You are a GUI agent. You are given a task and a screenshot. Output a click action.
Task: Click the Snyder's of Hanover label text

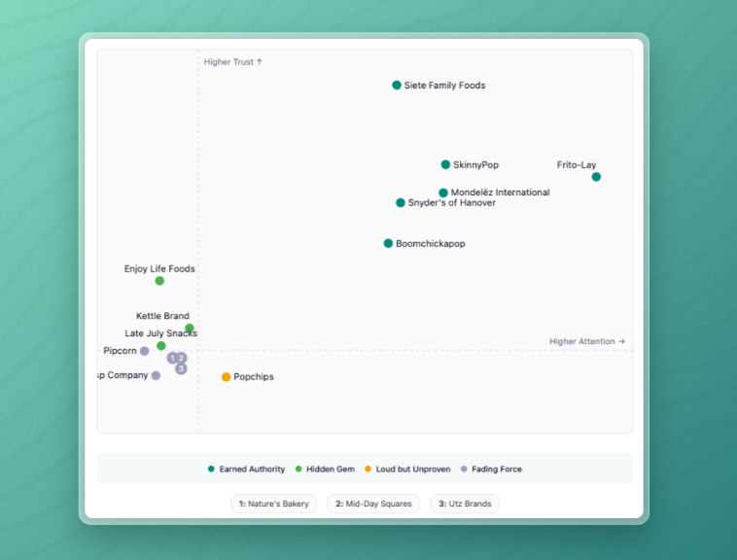[x=452, y=202]
